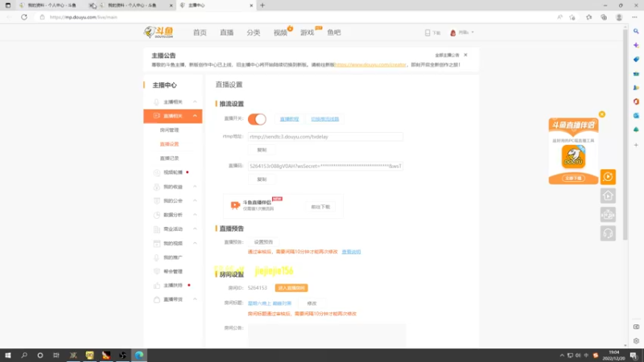
Task: Open the 视频 nav item
Action: pos(280,32)
